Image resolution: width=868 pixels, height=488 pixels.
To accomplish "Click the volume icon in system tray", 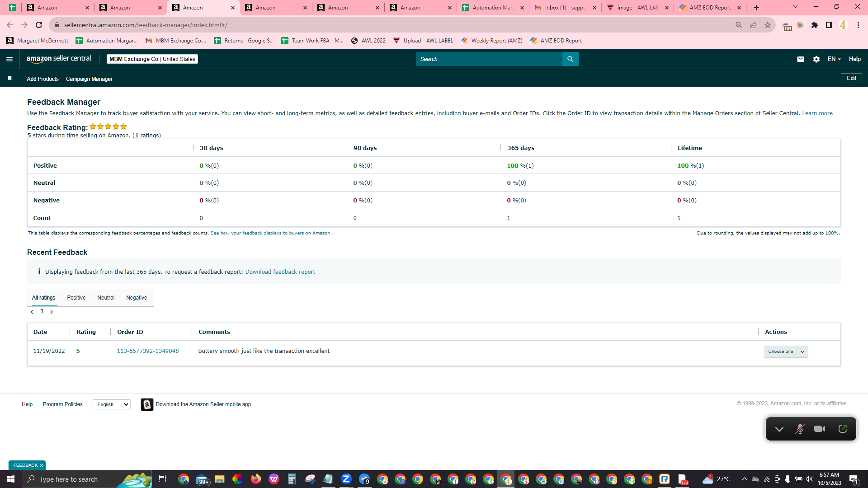I will click(x=809, y=479).
